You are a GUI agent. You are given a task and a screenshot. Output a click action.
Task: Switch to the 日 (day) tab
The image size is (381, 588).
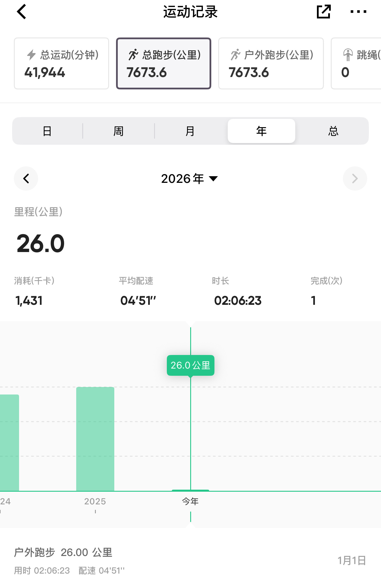click(47, 131)
